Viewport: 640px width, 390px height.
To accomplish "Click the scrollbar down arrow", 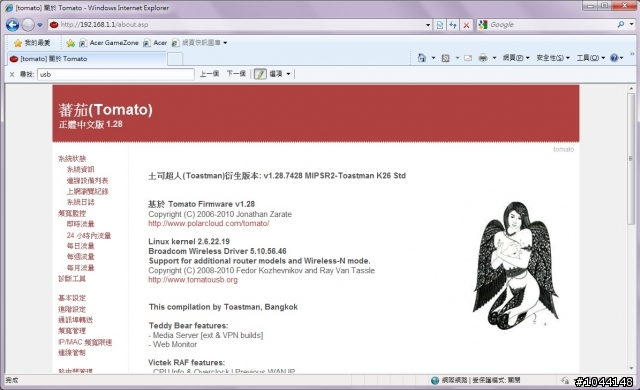I will pos(631,369).
